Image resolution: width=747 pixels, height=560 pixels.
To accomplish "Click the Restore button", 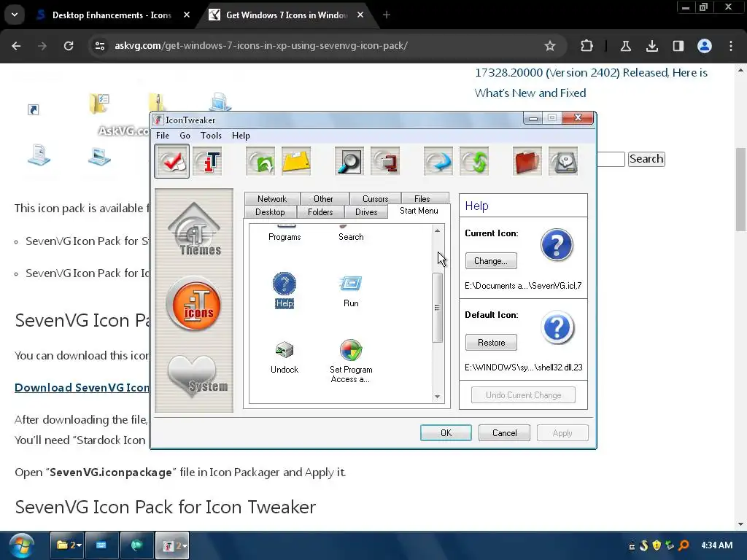I will click(x=491, y=343).
